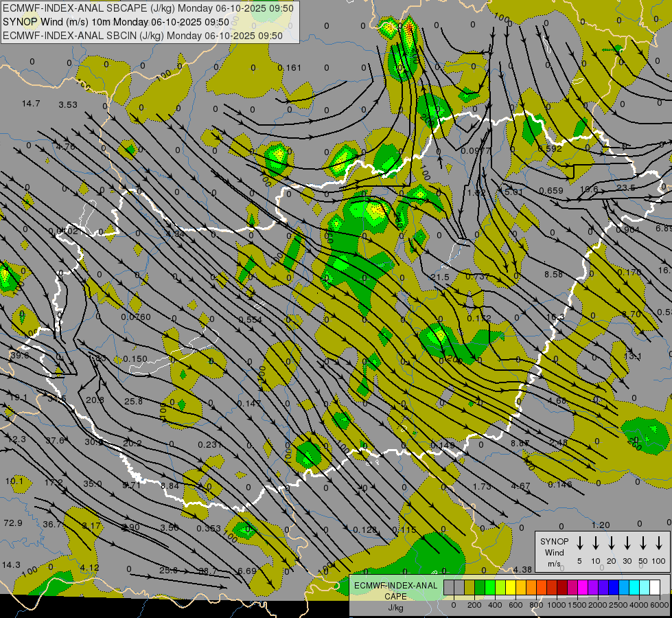Pick the pure blue swatch before 2500

point(613,588)
